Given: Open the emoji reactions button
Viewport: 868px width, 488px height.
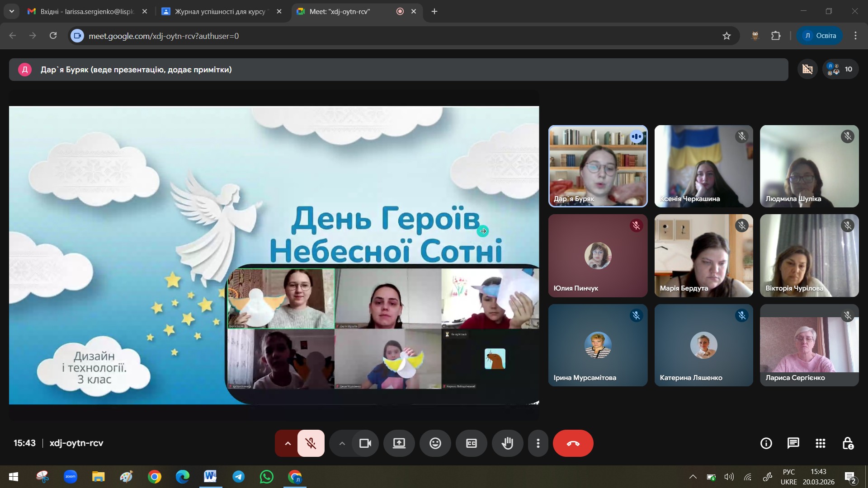Looking at the screenshot, I should pos(435,443).
